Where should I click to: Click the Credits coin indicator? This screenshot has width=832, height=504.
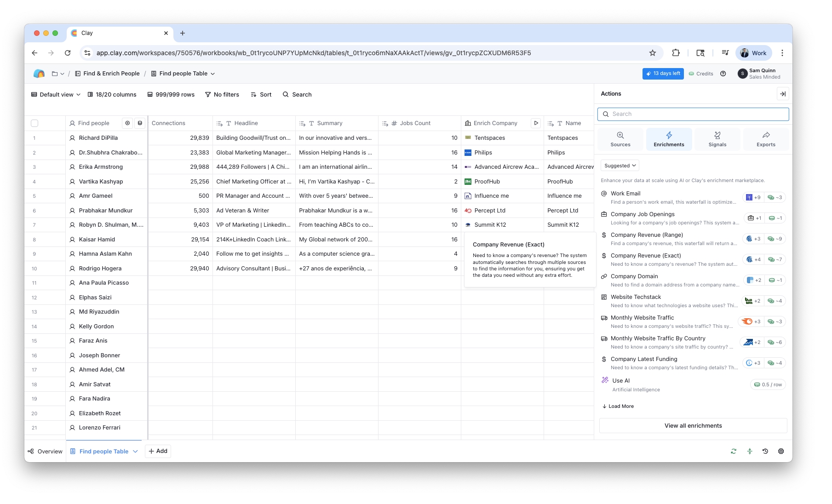coord(701,74)
